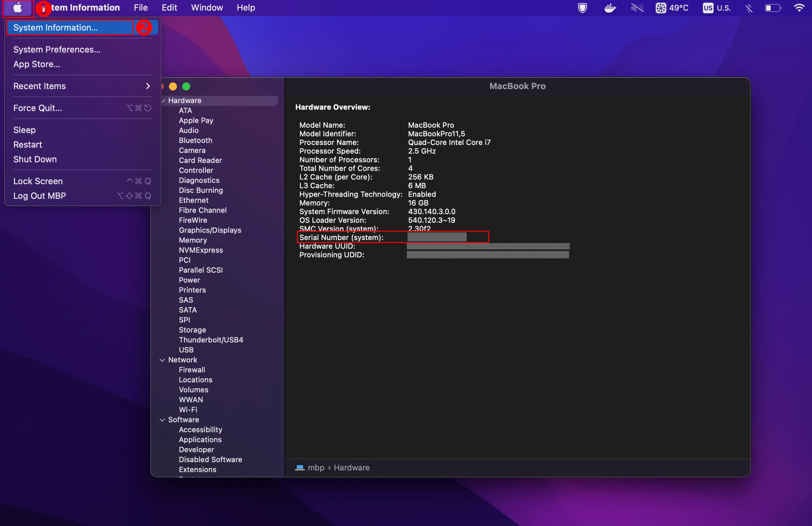The height and width of the screenshot is (526, 812).
Task: Select Graphics/Displays in Hardware list
Action: click(x=210, y=230)
